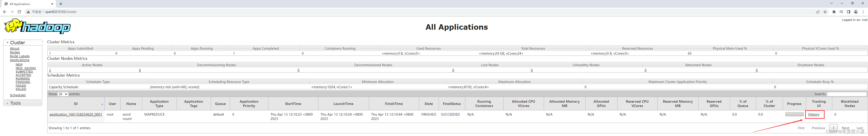Filter applications by ACCEPTED state
This screenshot has height=136, width=868.
23,75
